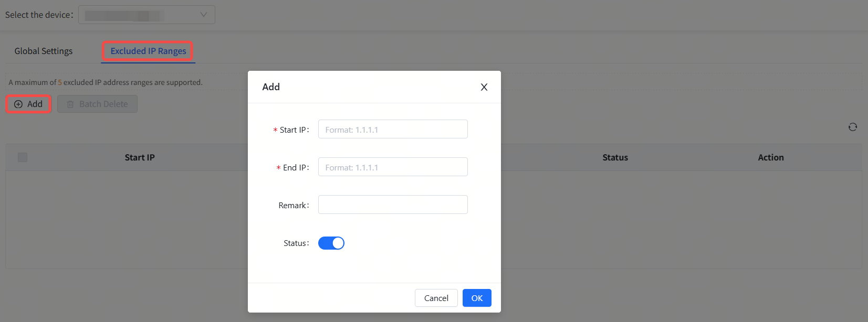
Task: Click the chevron arrow of the device selector
Action: 204,15
